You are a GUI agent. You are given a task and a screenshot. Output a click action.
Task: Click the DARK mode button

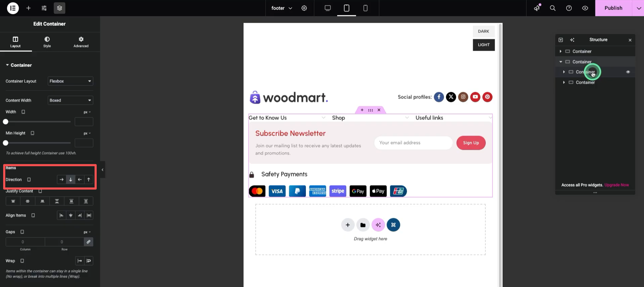click(484, 31)
